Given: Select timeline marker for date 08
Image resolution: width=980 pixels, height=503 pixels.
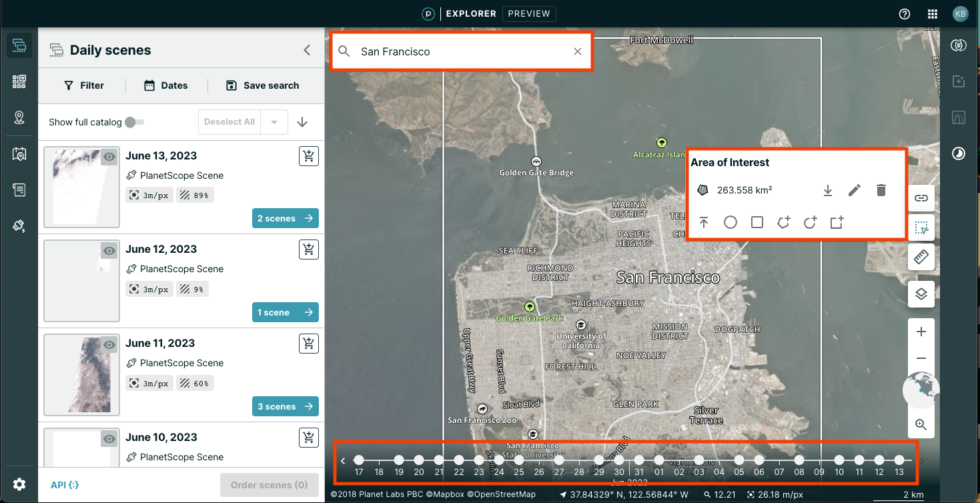Looking at the screenshot, I should [799, 460].
